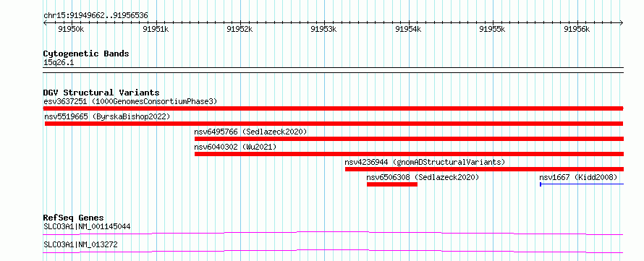Open nsv6040302 (Wu2021) variant label
644x261 pixels.
tap(235, 147)
